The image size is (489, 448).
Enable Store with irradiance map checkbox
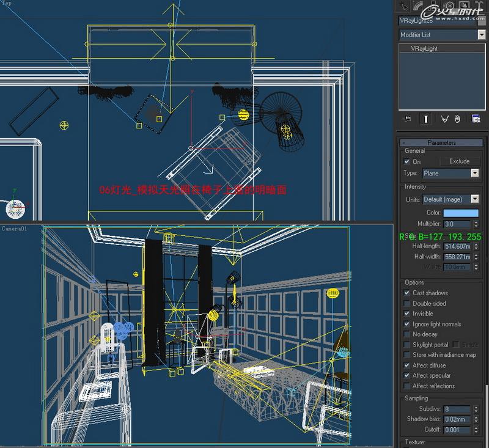406,354
